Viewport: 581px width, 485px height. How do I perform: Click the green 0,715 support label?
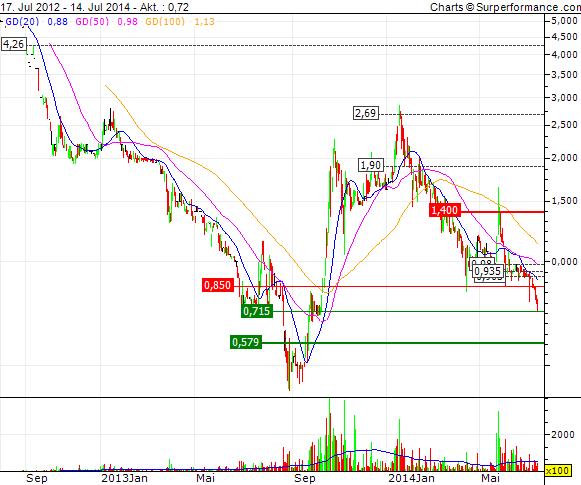pyautogui.click(x=257, y=311)
